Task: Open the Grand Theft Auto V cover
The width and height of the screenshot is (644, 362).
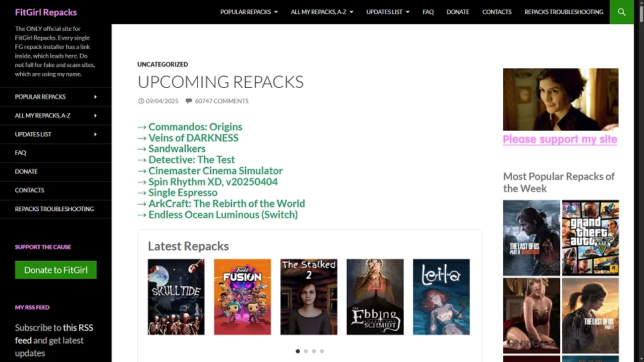Action: pyautogui.click(x=590, y=238)
